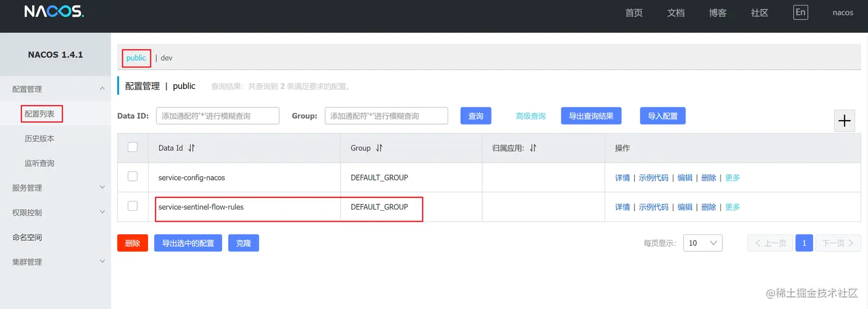868x309 pixels.
Task: Tick the select-all checkbox in table header
Action: pos(133,147)
